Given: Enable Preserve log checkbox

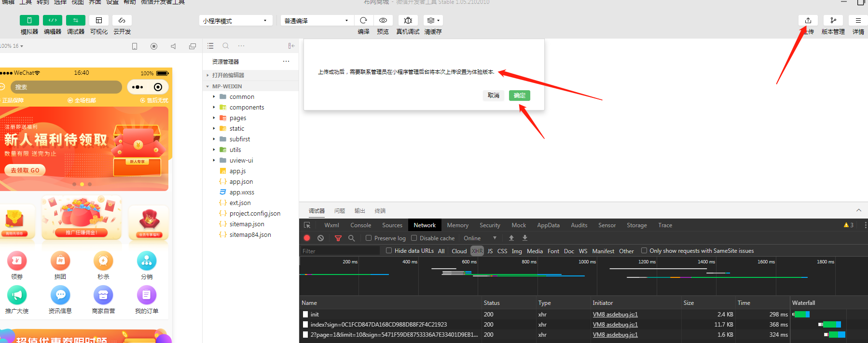Looking at the screenshot, I should click(x=369, y=238).
